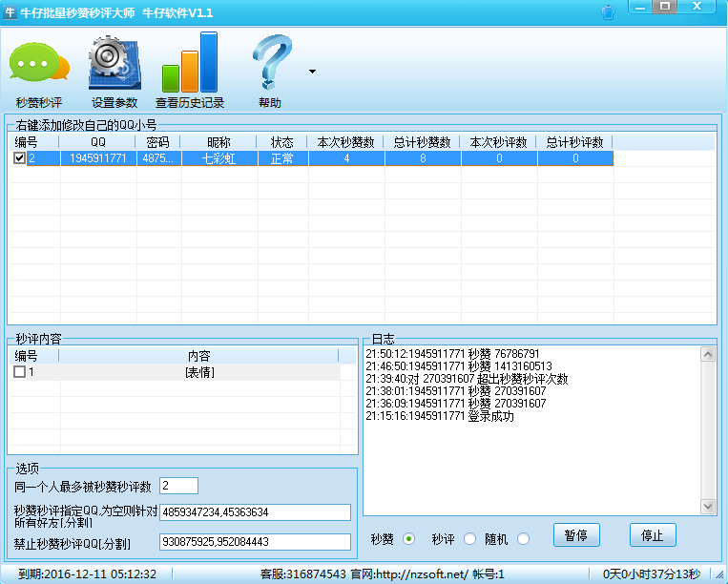Click the nickname cell 七彩虹

[x=219, y=158]
